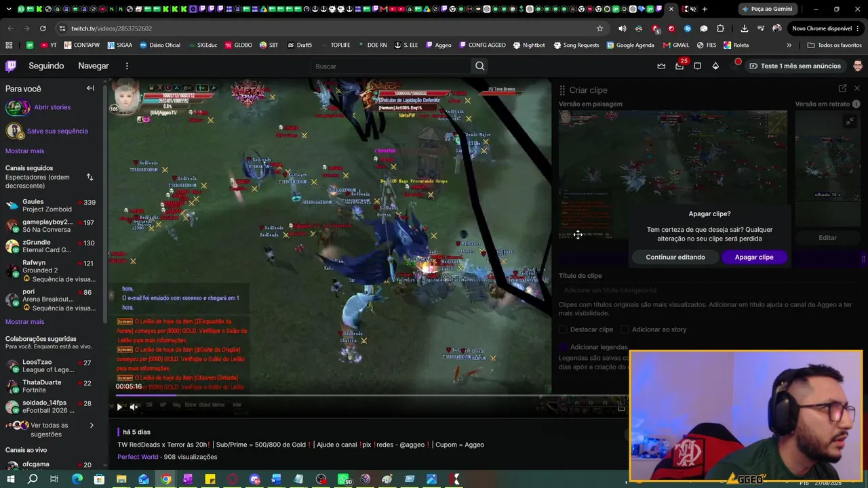Expand Ver todas as sugestões arrow

click(92, 426)
